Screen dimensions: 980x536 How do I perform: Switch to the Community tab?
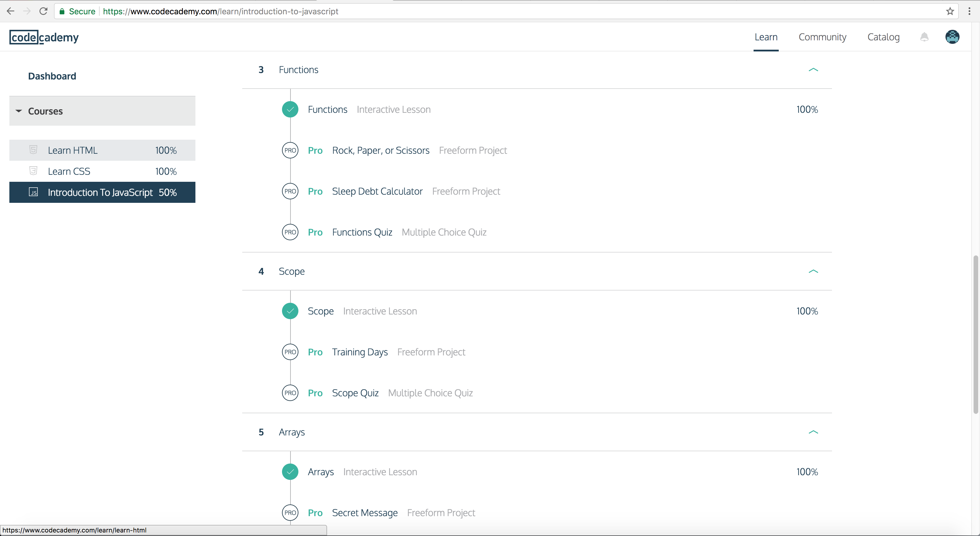[x=822, y=37]
